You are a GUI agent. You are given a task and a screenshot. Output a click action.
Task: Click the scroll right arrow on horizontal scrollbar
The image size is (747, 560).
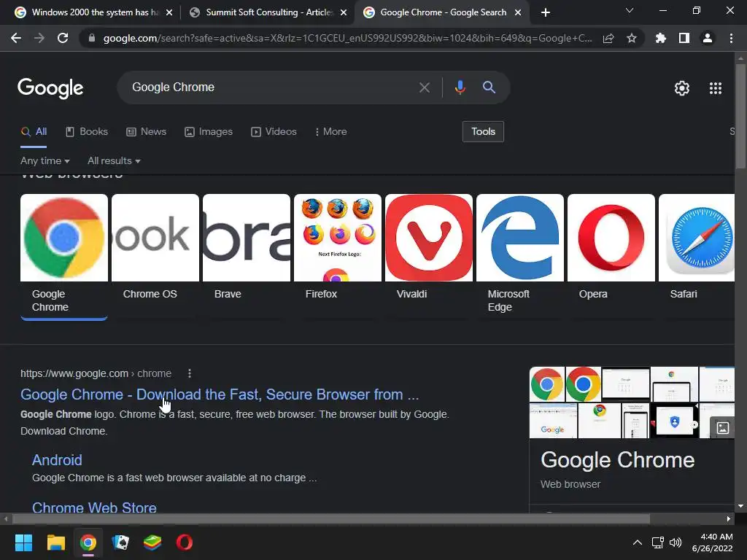tap(729, 519)
